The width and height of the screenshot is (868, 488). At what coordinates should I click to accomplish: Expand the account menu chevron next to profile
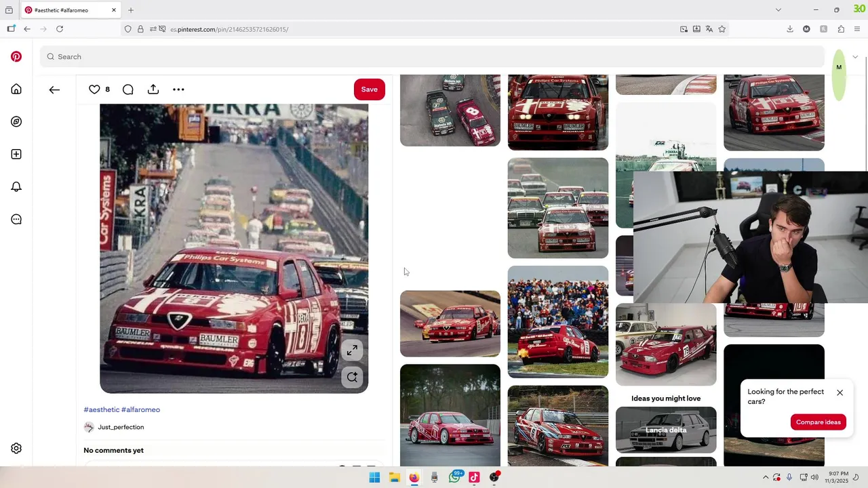point(855,57)
